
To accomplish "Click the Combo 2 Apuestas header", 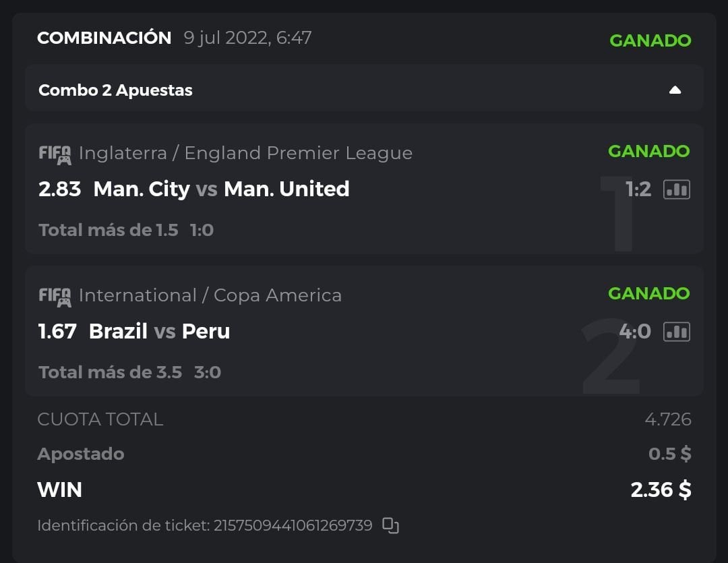I will pos(115,90).
